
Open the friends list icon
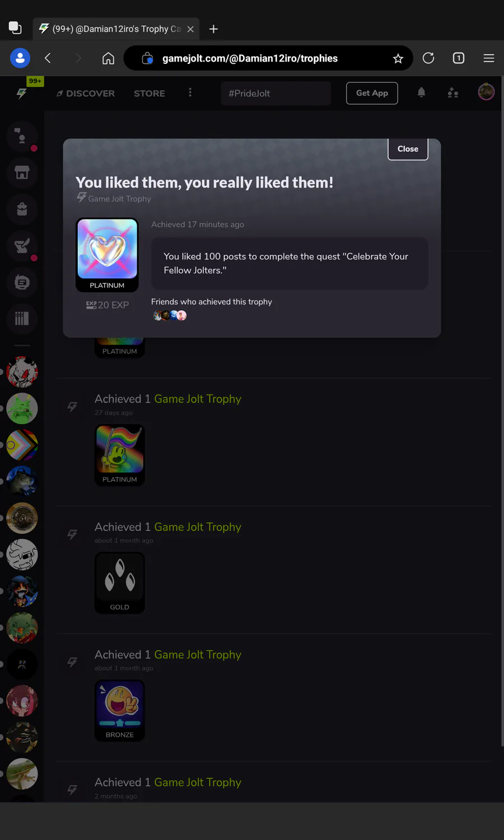[x=453, y=93]
